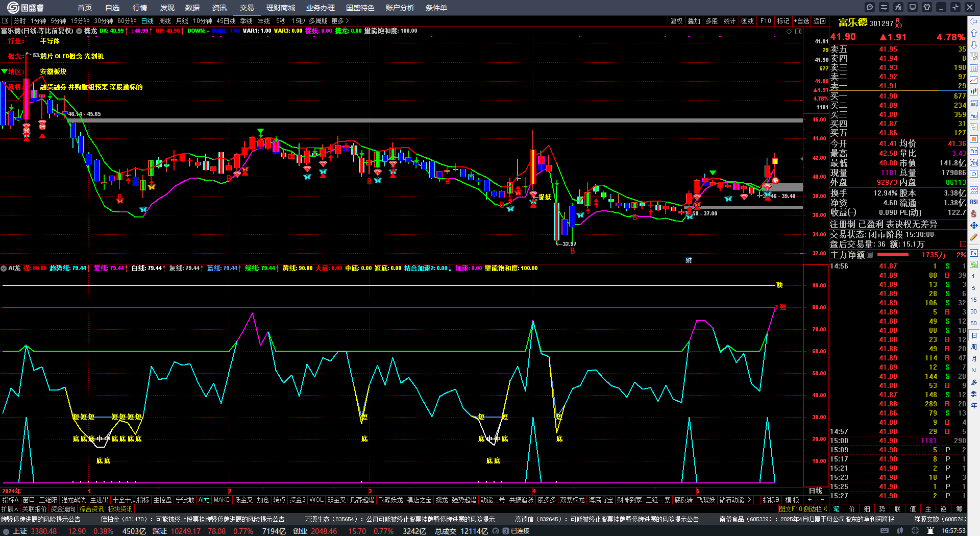Click the monitor screen icon in title bar
This screenshot has height=536, width=980.
[x=913, y=7]
